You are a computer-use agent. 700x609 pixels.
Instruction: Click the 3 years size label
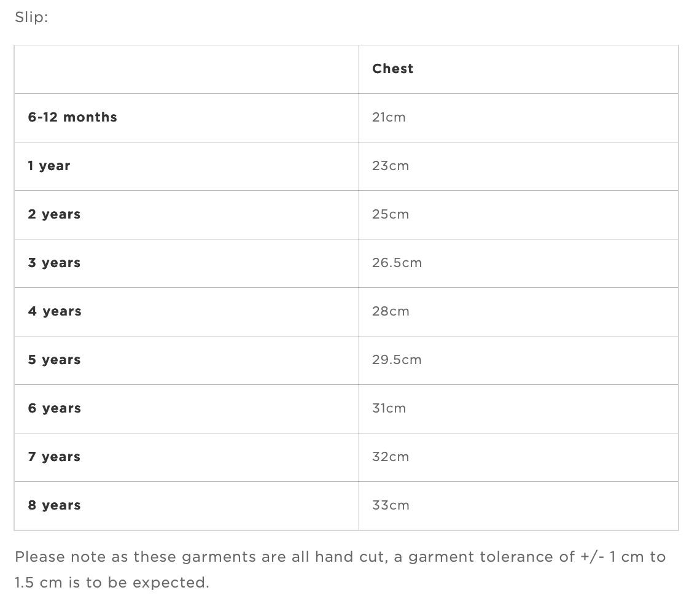tap(54, 263)
